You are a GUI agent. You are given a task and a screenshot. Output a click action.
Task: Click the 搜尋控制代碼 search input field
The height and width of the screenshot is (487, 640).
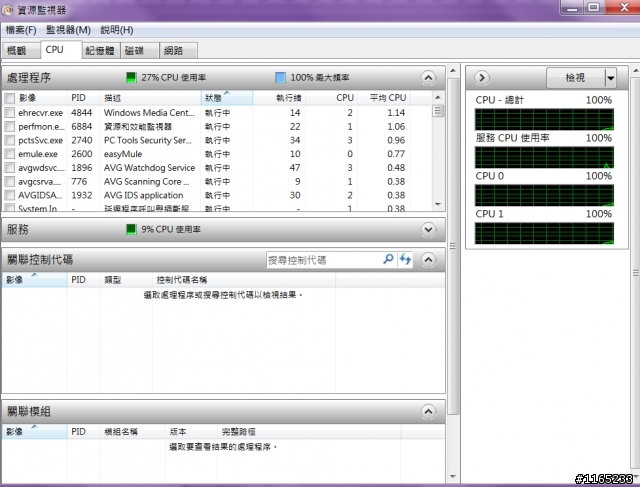pos(324,260)
